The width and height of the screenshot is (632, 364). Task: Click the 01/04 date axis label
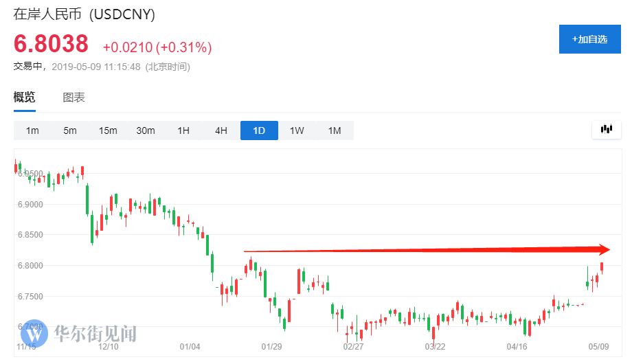189,346
